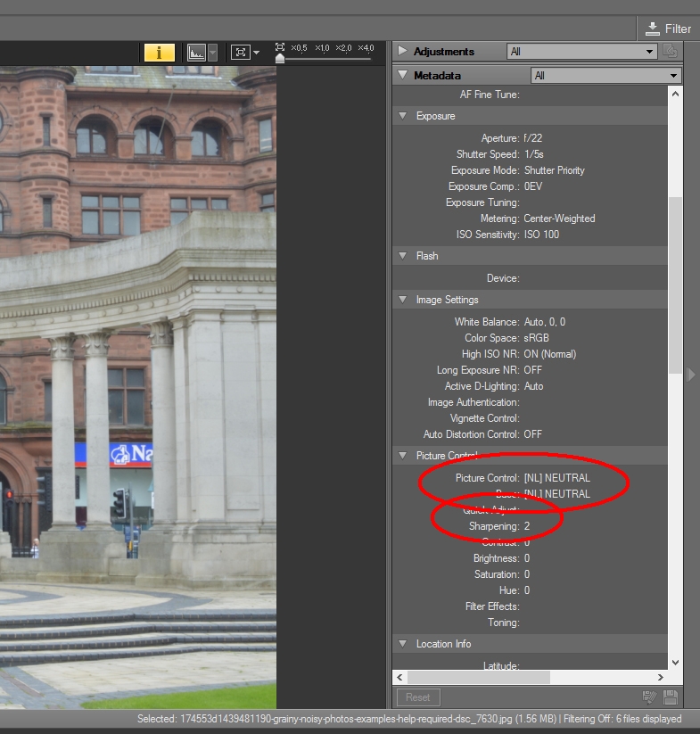Viewport: 700px width, 734px height.
Task: Open the histogram options dropdown arrow
Action: point(213,52)
